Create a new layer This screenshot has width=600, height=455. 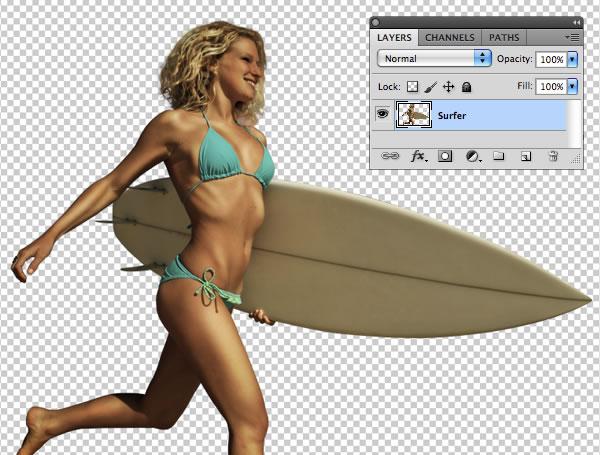[526, 156]
